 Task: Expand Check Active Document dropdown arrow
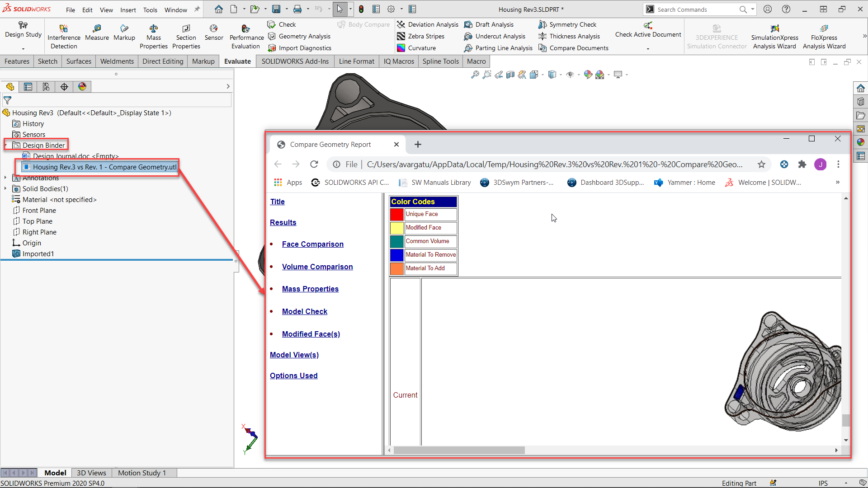coord(648,48)
